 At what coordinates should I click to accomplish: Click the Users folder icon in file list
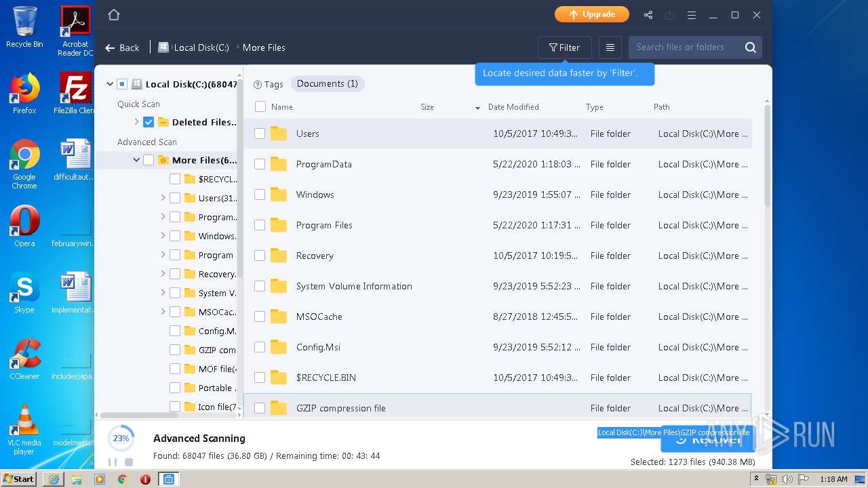point(279,134)
